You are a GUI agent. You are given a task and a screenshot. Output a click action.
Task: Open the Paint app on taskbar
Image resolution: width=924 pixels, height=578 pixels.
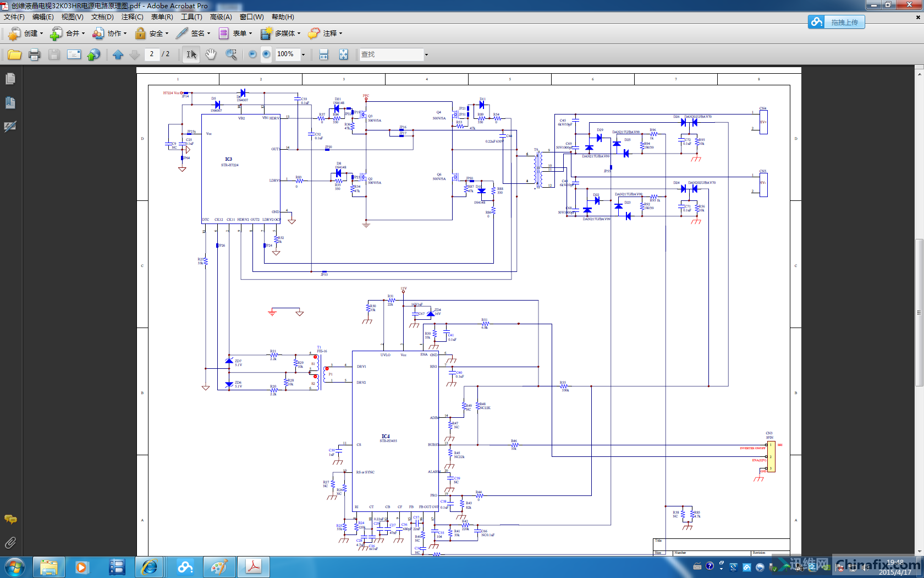218,567
